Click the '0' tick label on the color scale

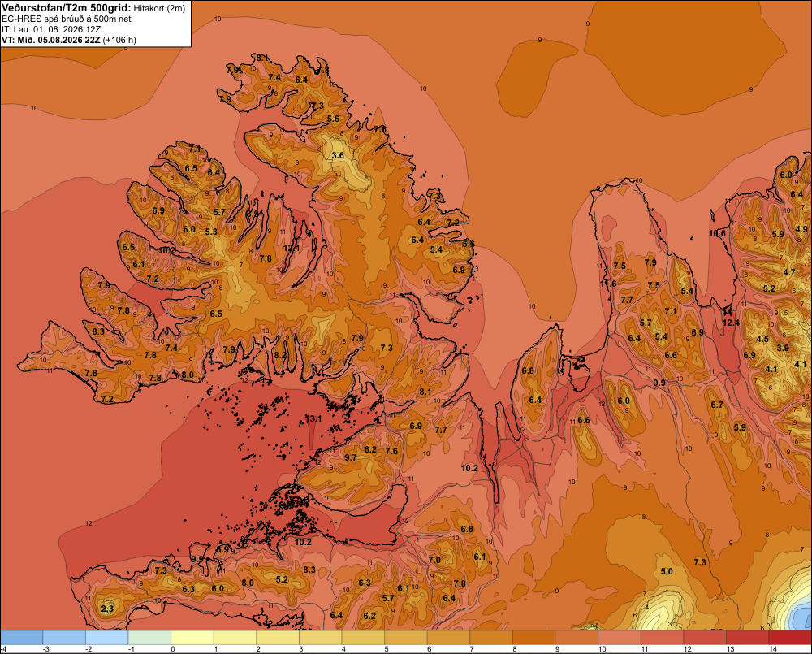(173, 649)
